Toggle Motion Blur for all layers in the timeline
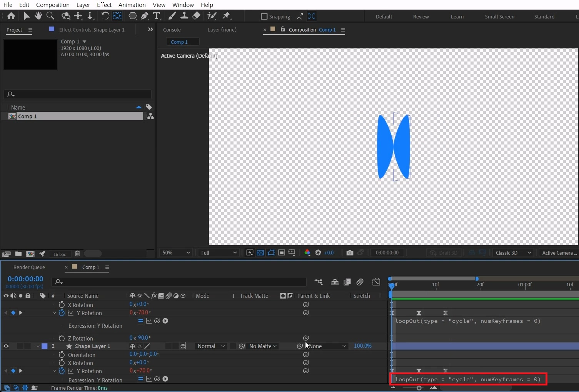Screen dimensions: 579x392 pos(360,282)
